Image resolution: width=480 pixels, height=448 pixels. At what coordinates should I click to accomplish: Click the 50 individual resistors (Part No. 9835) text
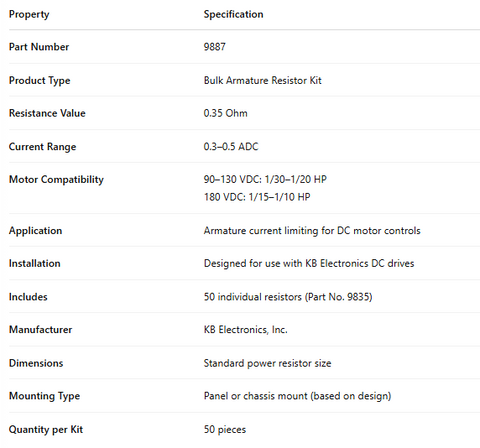(x=288, y=297)
